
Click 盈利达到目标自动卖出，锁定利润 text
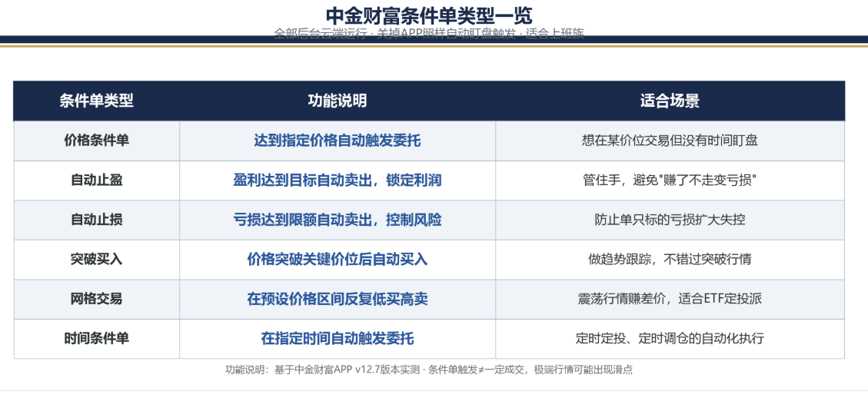pos(337,181)
